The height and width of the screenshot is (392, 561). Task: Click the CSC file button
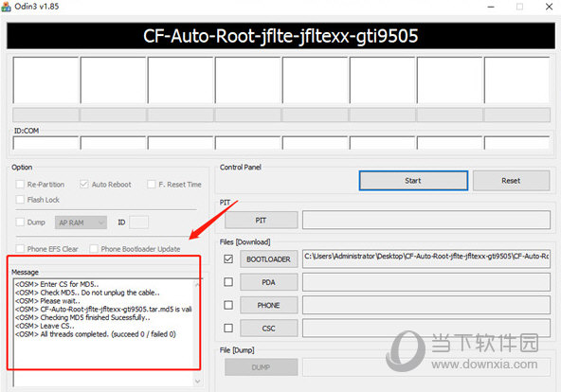pyautogui.click(x=268, y=328)
